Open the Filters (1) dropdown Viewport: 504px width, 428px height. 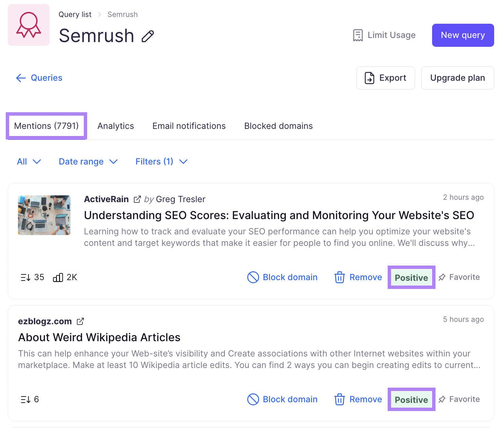point(161,161)
